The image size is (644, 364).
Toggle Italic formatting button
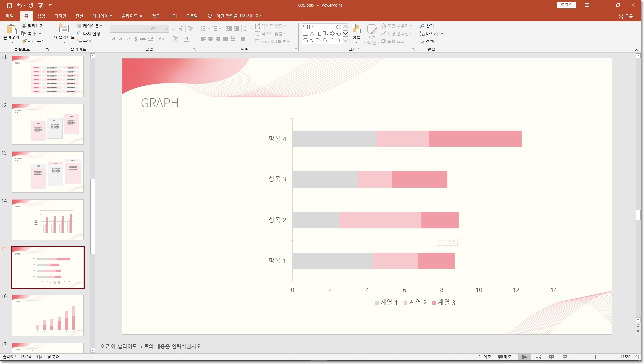pyautogui.click(x=121, y=39)
